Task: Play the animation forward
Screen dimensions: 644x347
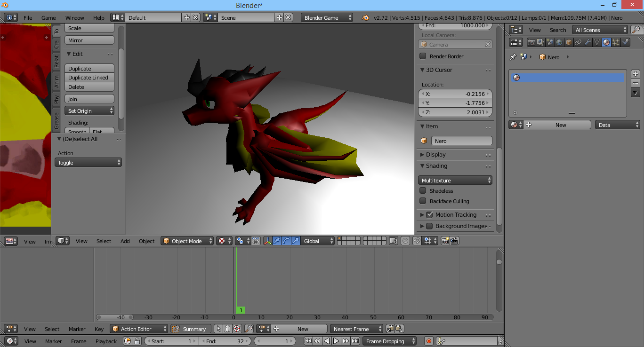Action: point(336,341)
